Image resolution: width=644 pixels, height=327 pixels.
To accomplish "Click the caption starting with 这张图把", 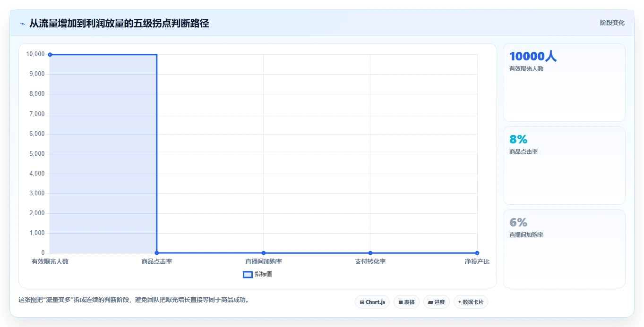I will tap(134, 300).
